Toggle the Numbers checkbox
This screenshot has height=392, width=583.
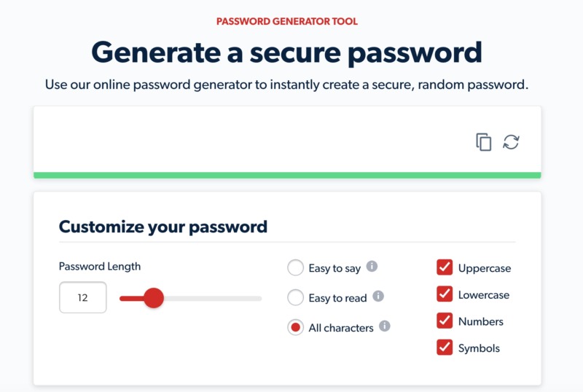pyautogui.click(x=445, y=321)
